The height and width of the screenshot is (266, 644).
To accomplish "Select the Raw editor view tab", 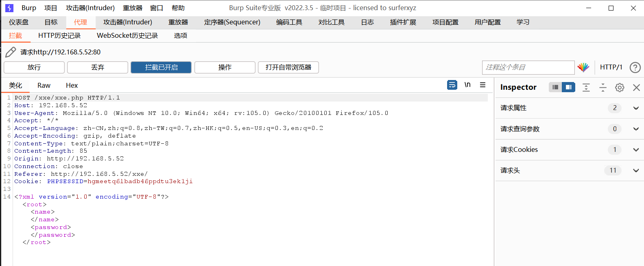I will tap(44, 85).
